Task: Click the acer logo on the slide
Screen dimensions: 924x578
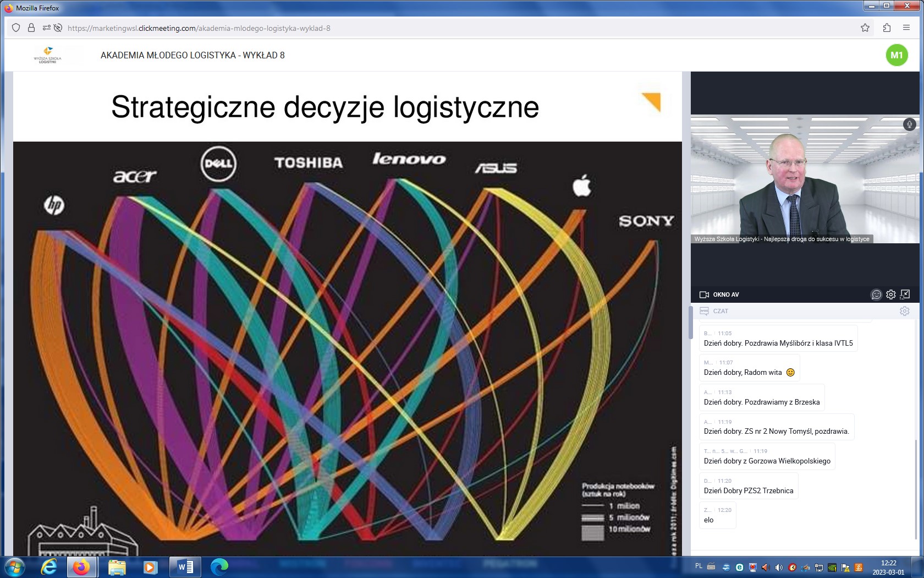Action: point(135,176)
